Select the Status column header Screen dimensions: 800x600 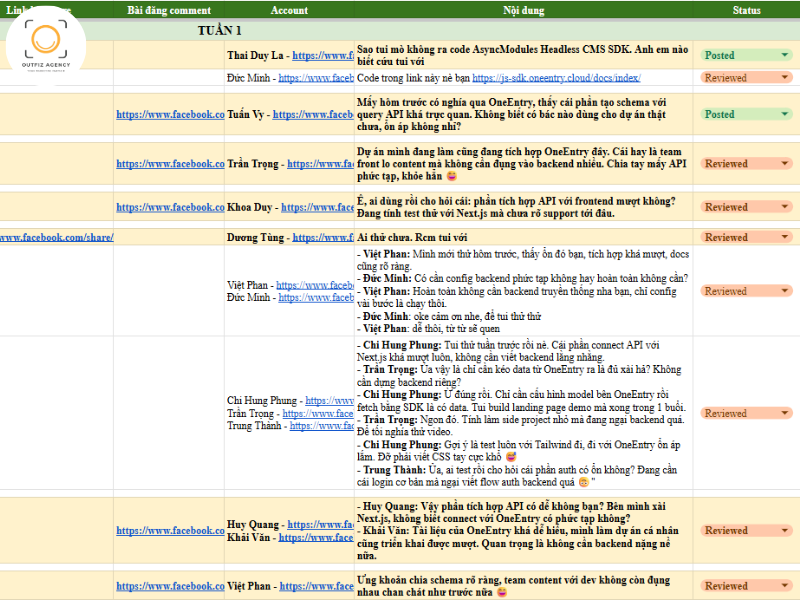coord(746,10)
